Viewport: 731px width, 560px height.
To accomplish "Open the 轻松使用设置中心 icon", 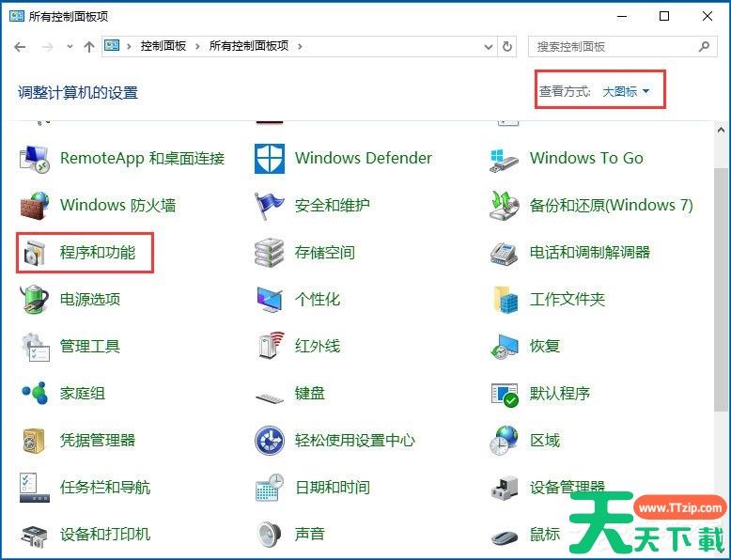I will pos(270,441).
